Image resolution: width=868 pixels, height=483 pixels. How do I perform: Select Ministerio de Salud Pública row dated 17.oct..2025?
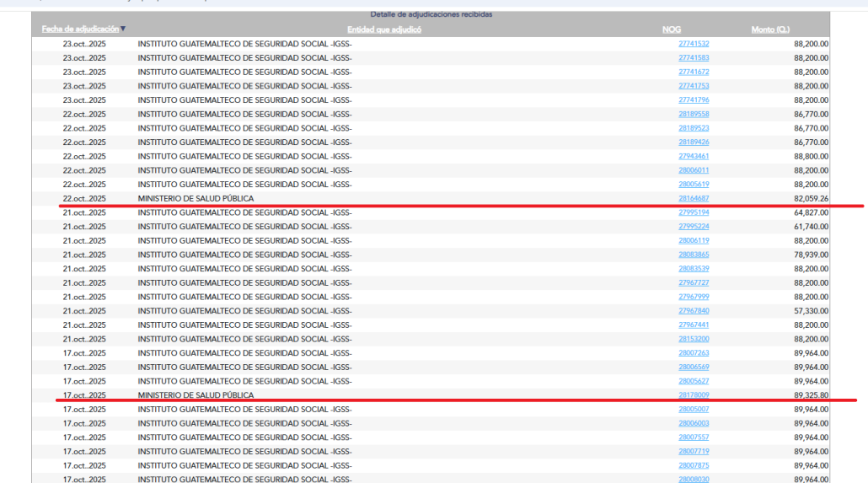coord(196,394)
